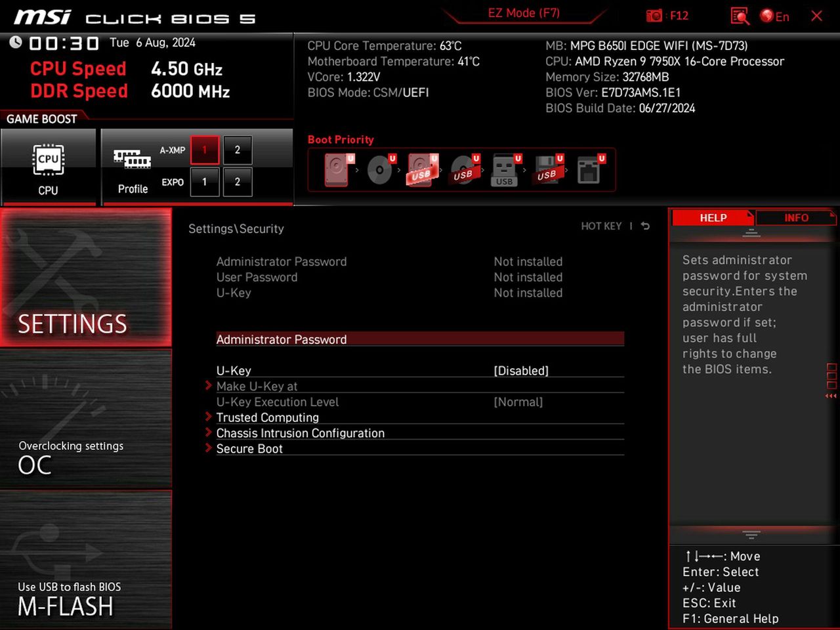The height and width of the screenshot is (630, 840).
Task: Click the HOT KEY button
Action: pos(601,226)
